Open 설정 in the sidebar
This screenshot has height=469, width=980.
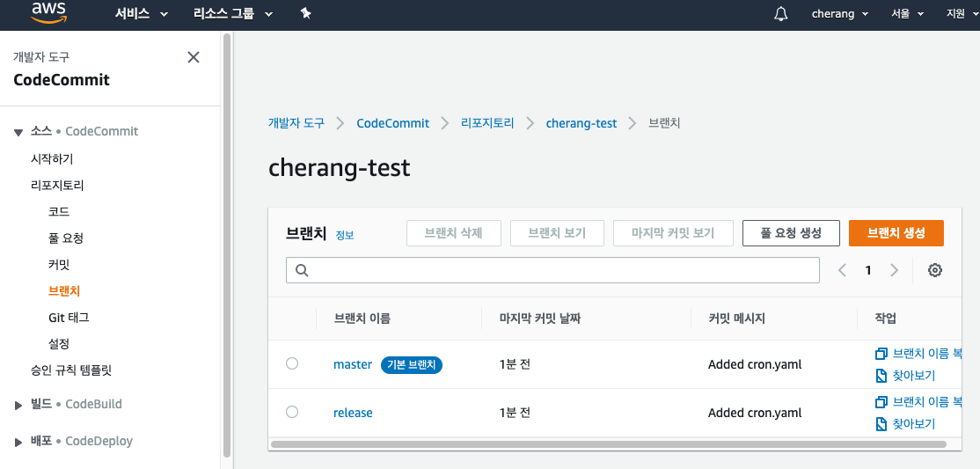[x=59, y=344]
